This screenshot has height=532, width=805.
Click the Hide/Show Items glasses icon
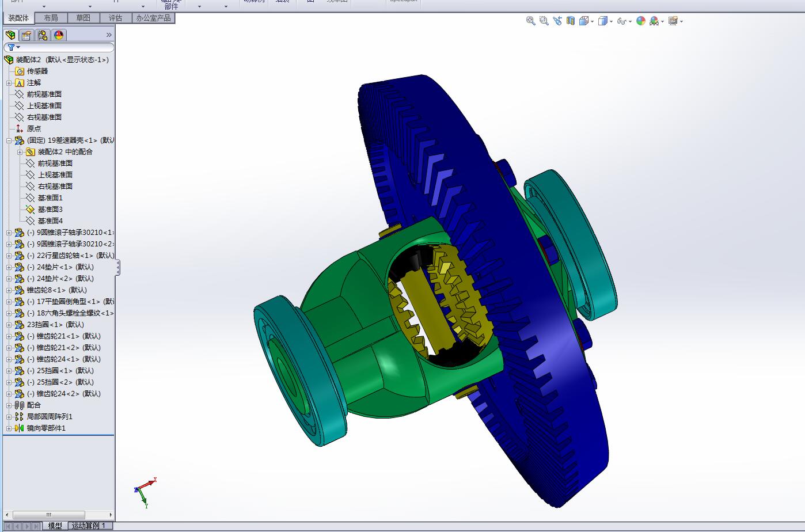pyautogui.click(x=621, y=21)
